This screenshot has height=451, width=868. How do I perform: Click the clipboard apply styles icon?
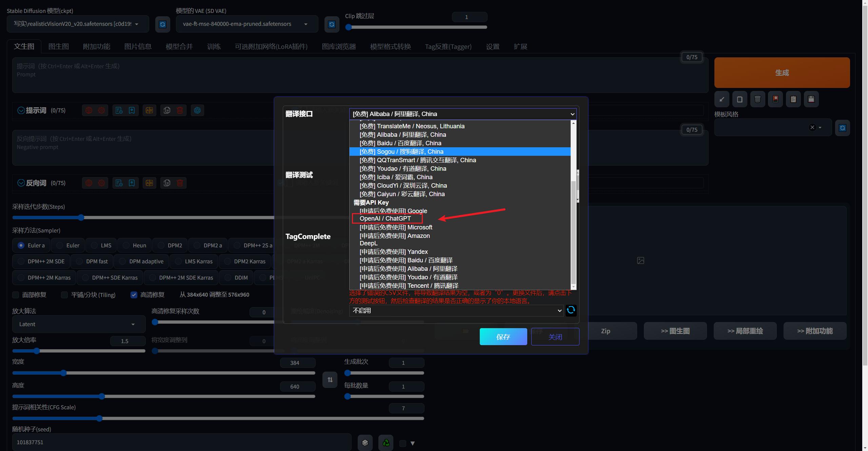click(x=793, y=99)
